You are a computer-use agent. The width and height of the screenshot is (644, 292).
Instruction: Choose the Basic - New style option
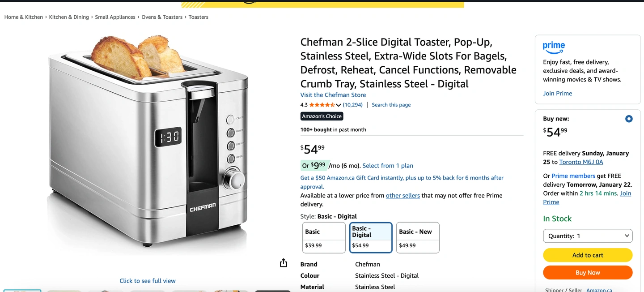click(418, 238)
